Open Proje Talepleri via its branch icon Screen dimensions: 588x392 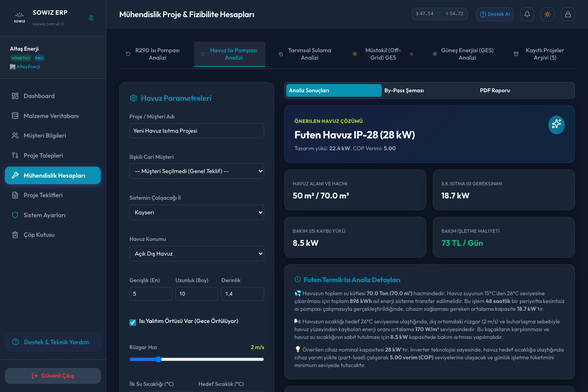pyautogui.click(x=15, y=155)
